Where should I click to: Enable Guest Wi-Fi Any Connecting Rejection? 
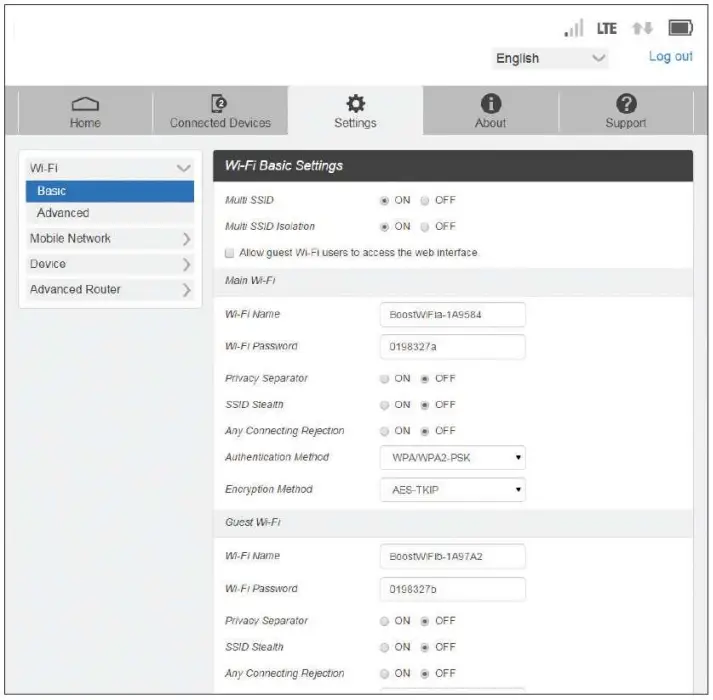[x=384, y=674]
